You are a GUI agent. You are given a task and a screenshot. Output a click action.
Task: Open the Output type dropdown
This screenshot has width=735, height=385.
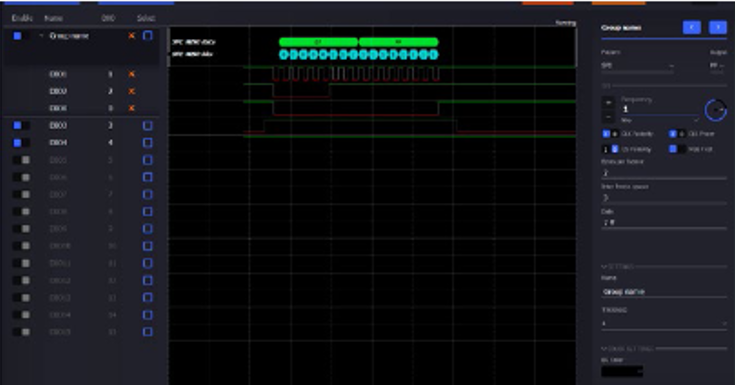click(717, 66)
